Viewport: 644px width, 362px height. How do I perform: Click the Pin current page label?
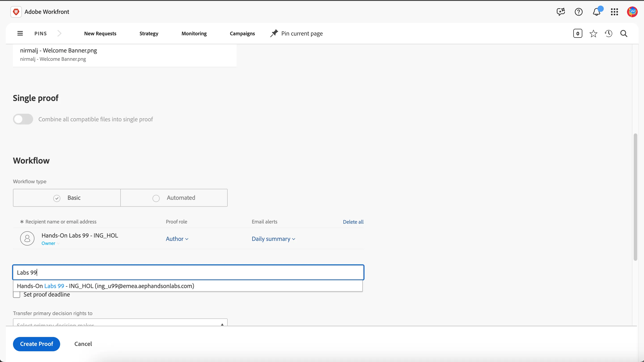[302, 34]
